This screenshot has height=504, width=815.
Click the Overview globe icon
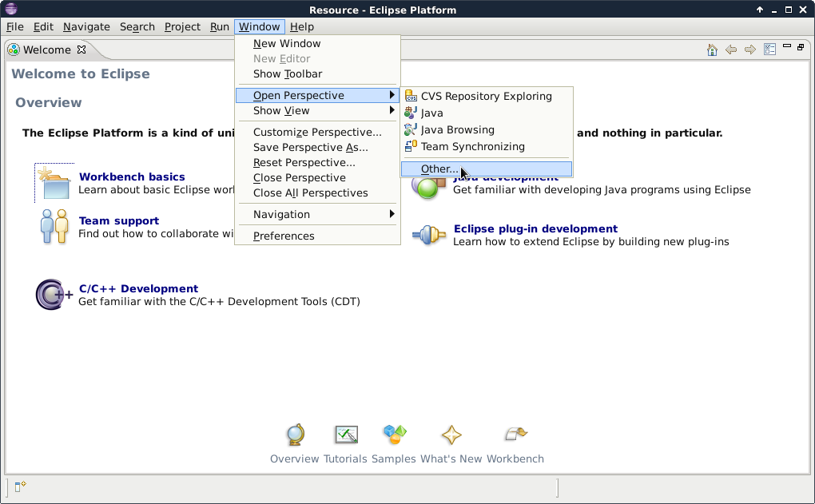point(295,435)
